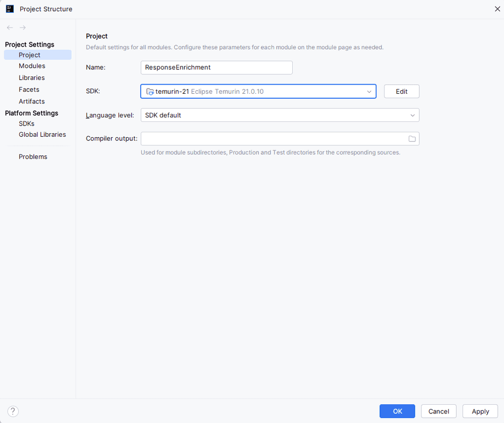504x423 pixels.
Task: Open the Facets settings page
Action: (29, 90)
